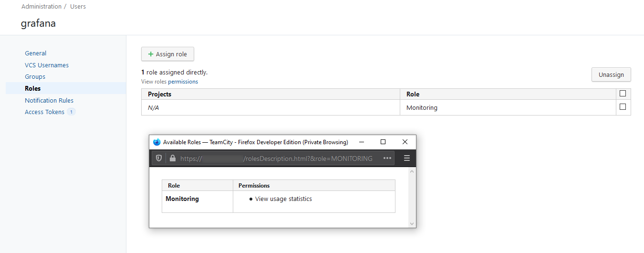This screenshot has width=644, height=253.
Task: Click the '1 role assigned directly' text
Action: point(175,73)
